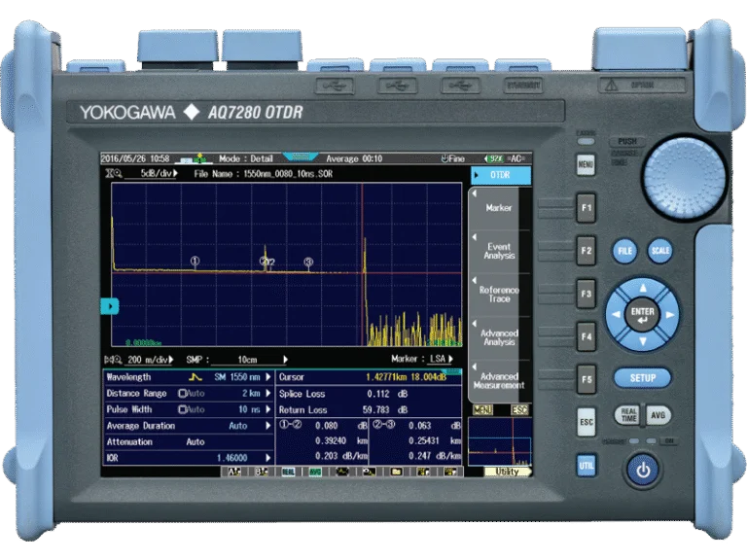Click the green AVG icon in the bottom toolbar
This screenshot has width=747, height=560.
point(315,472)
